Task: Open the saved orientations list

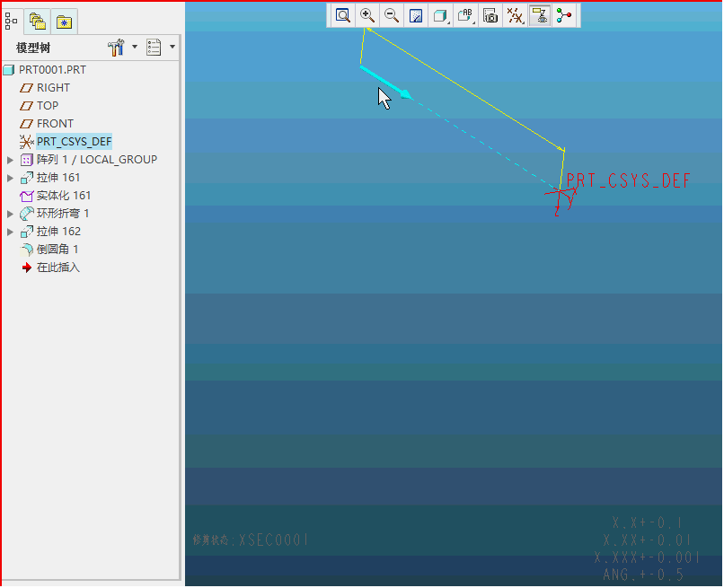Action: pyautogui.click(x=466, y=15)
